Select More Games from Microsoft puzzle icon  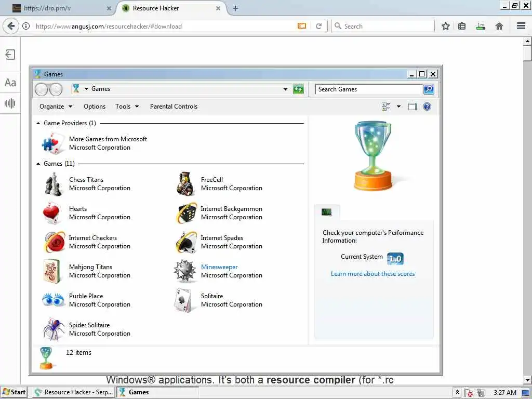[x=54, y=143]
